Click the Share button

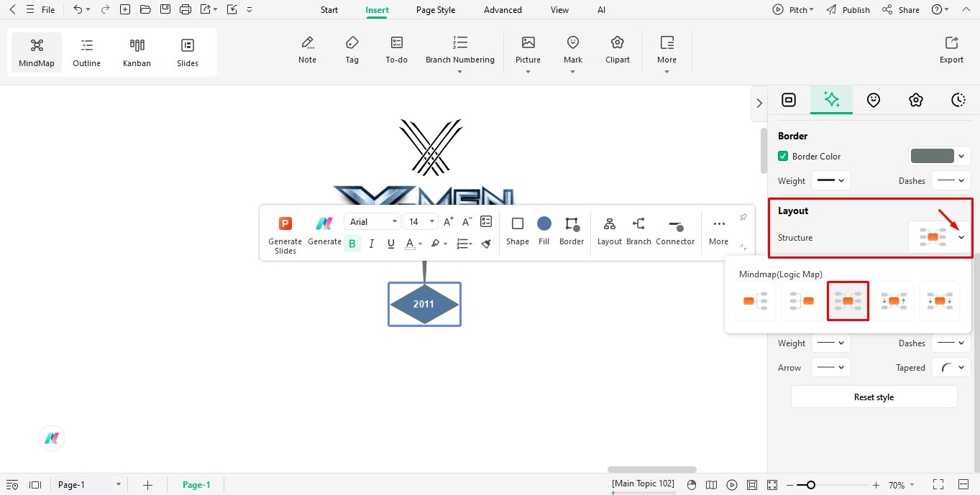coord(901,10)
